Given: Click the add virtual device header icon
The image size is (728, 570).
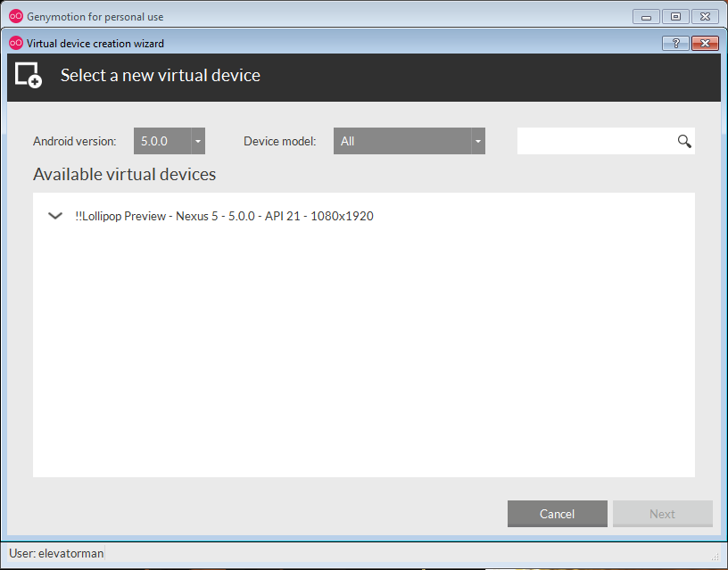Looking at the screenshot, I should click(x=29, y=75).
